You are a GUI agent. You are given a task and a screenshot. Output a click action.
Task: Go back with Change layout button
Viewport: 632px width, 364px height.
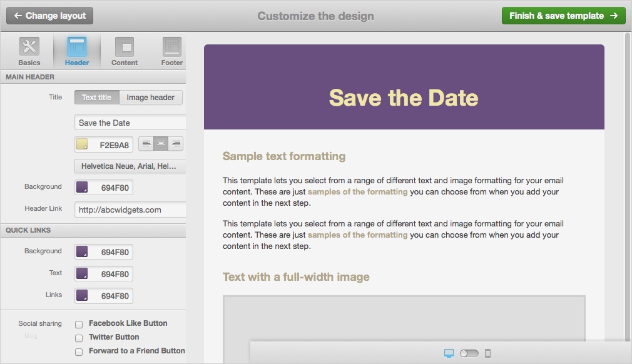[x=49, y=16]
